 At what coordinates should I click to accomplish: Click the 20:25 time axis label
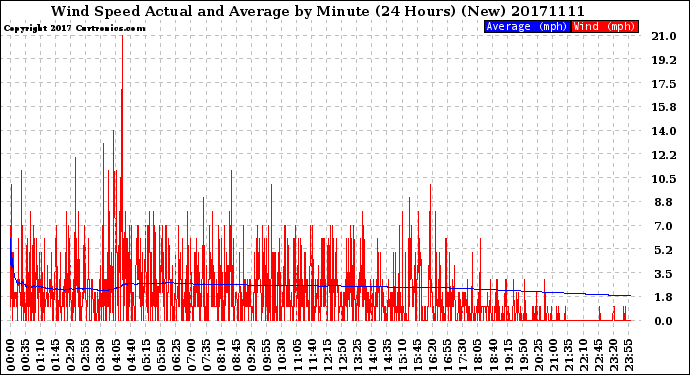coord(538,355)
